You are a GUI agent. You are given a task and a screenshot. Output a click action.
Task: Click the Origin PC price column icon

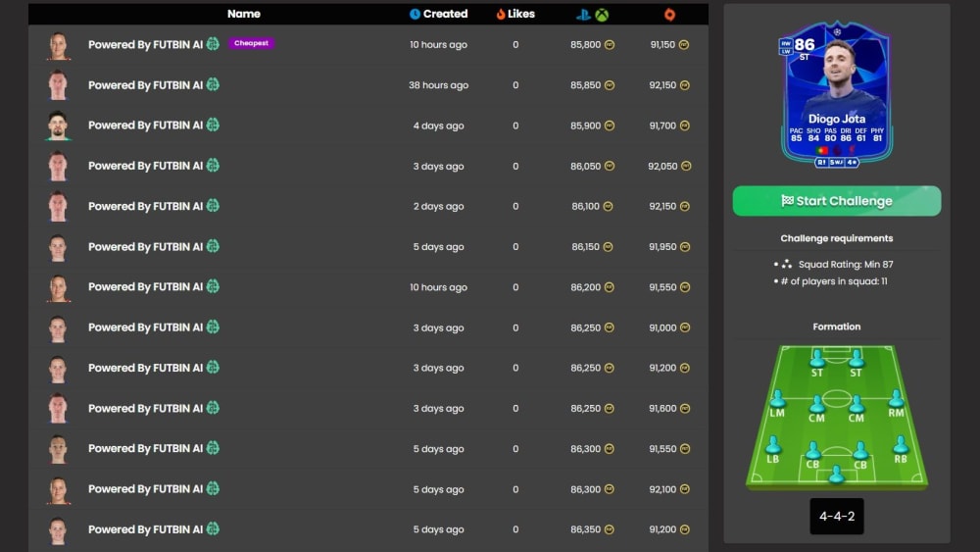669,15
